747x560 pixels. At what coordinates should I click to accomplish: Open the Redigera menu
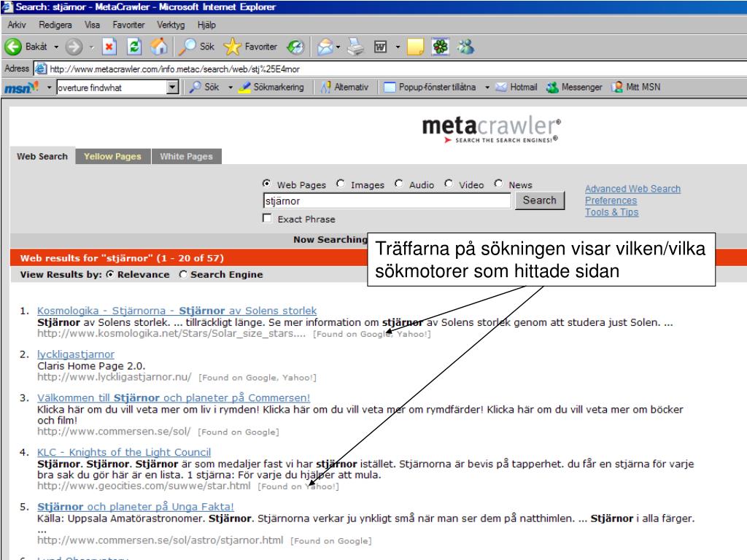pyautogui.click(x=55, y=25)
